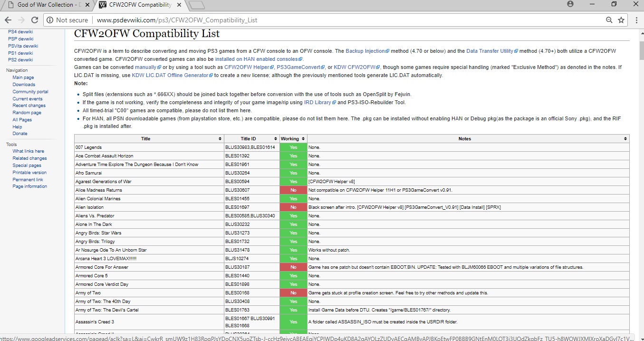Sort table by the Notes column arrows
Image resolution: width=644 pixels, height=341 pixels.
click(625, 139)
